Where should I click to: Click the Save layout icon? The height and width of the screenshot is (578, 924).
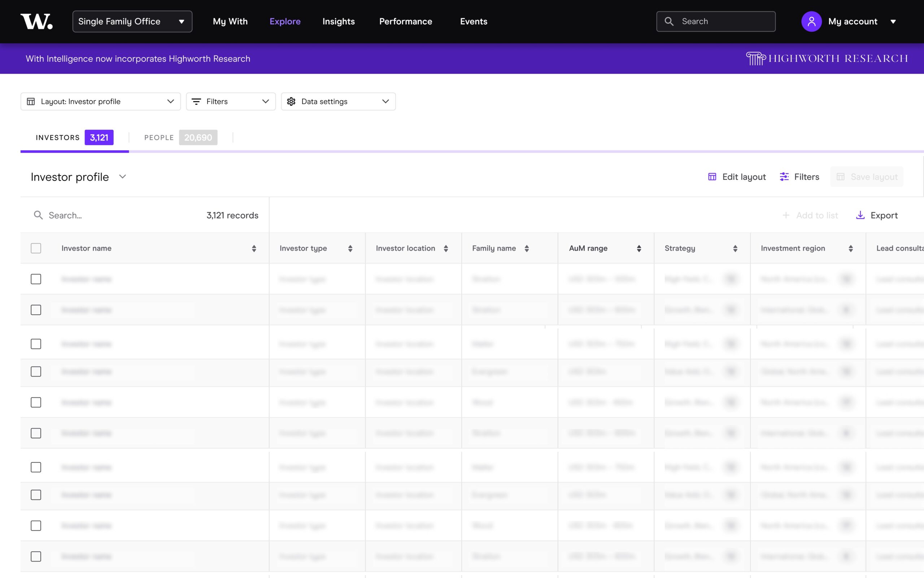pos(840,177)
